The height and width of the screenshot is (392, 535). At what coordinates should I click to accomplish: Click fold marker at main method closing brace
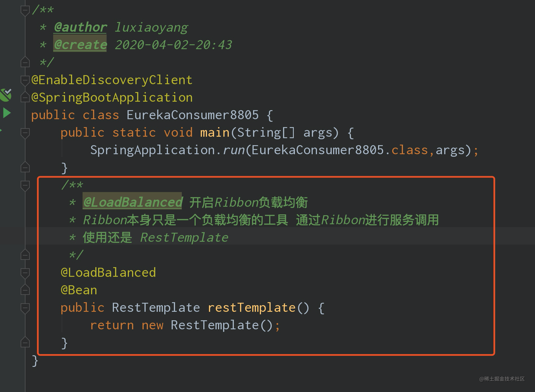pyautogui.click(x=25, y=167)
